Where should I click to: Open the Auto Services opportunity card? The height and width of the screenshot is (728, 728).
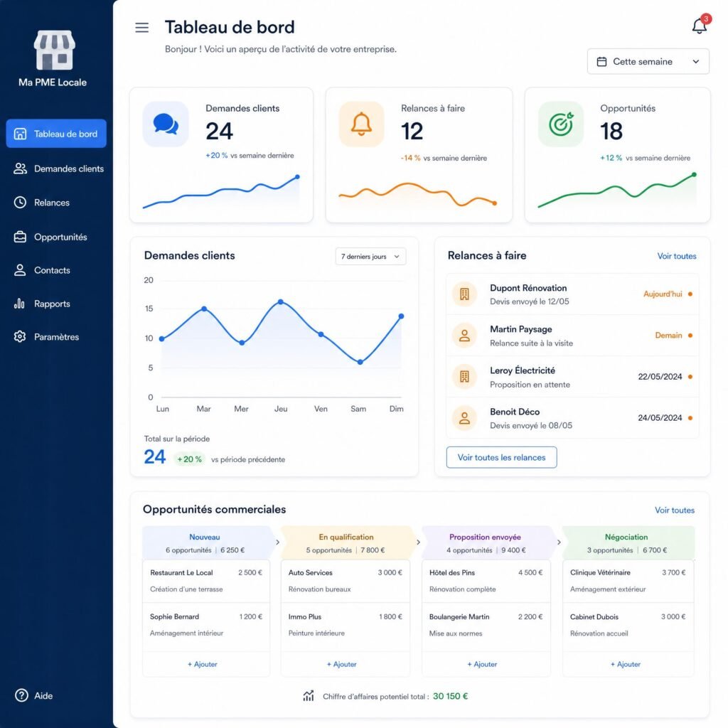pyautogui.click(x=346, y=581)
